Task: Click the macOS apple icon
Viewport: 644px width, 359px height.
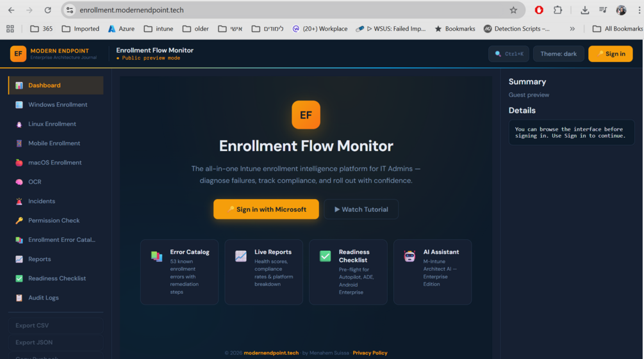Action: point(19,163)
